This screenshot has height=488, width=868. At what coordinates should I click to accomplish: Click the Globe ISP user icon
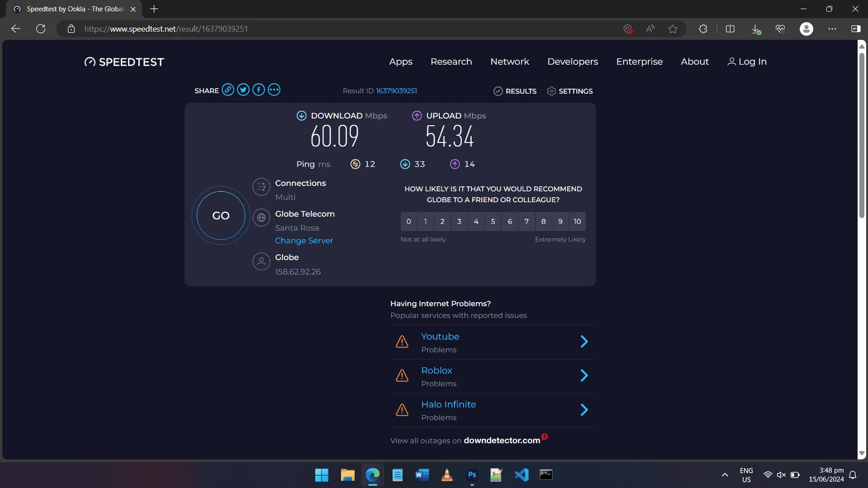pos(261,261)
